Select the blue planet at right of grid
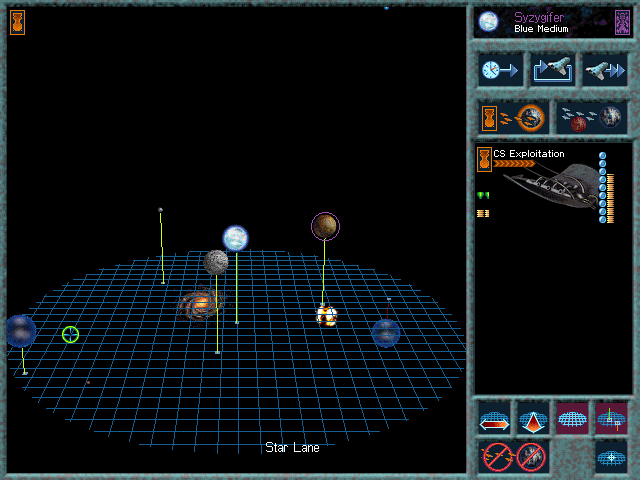Viewport: 640px width, 480px height. 386,333
